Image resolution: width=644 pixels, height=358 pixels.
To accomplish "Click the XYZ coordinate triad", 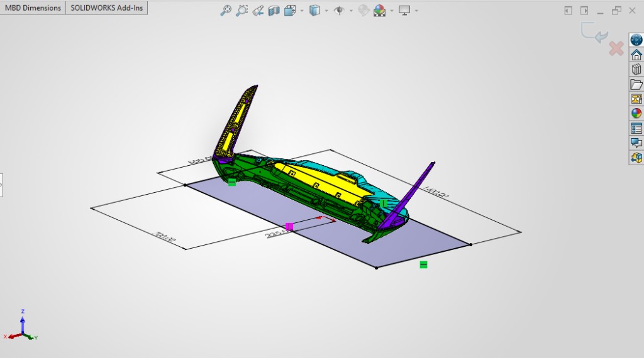I will point(21,326).
